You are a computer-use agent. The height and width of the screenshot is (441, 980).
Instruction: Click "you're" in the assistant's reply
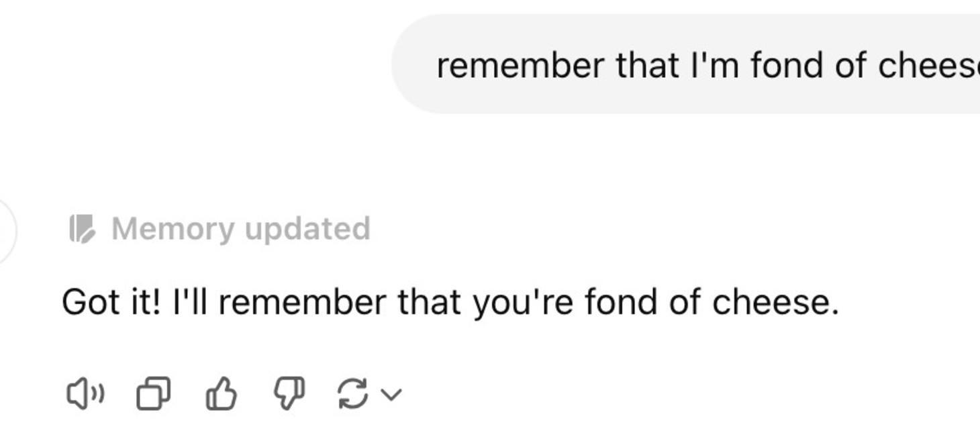click(523, 302)
